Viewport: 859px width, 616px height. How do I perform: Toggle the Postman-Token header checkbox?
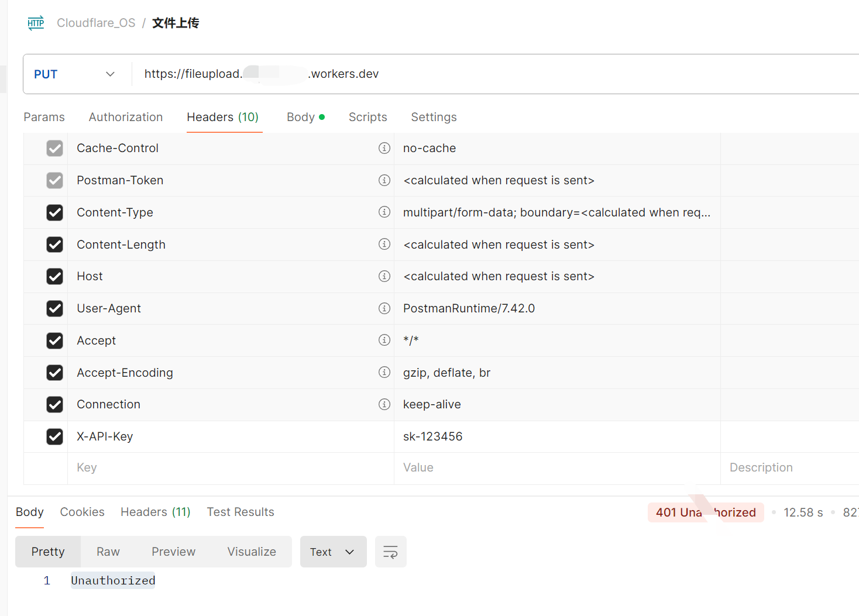[54, 180]
